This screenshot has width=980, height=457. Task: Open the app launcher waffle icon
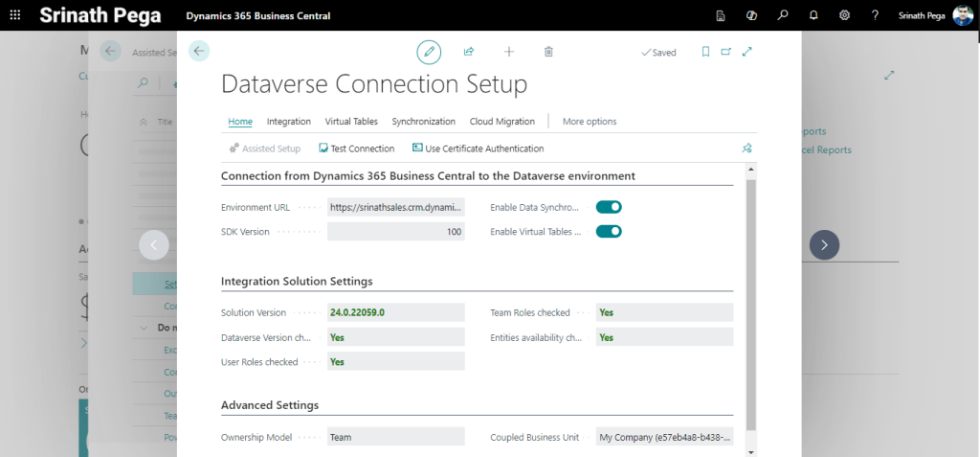point(15,15)
